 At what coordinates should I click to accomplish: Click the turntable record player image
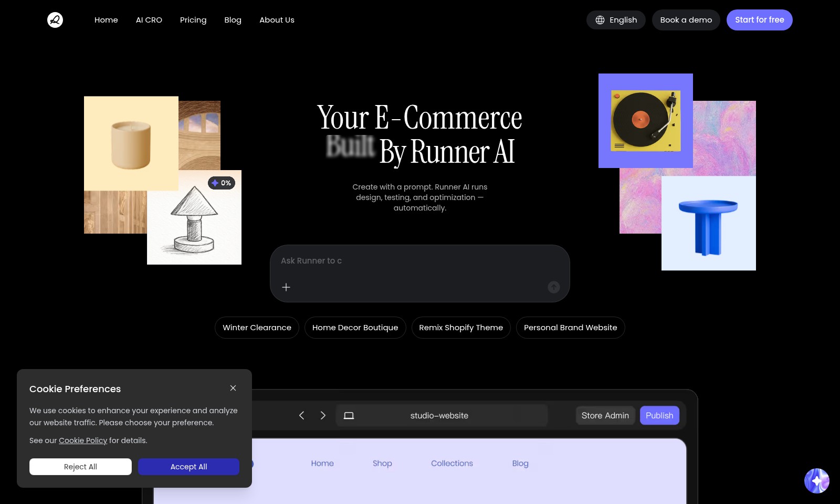tap(646, 121)
